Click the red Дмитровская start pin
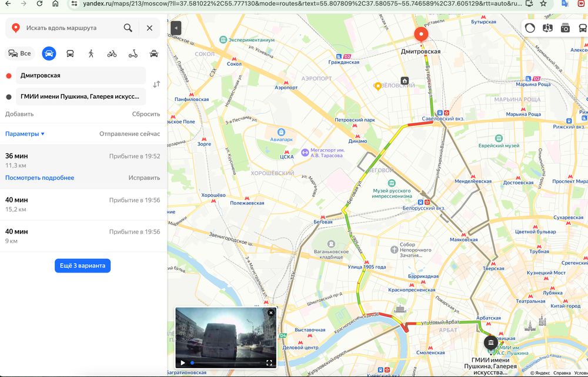 [x=421, y=35]
